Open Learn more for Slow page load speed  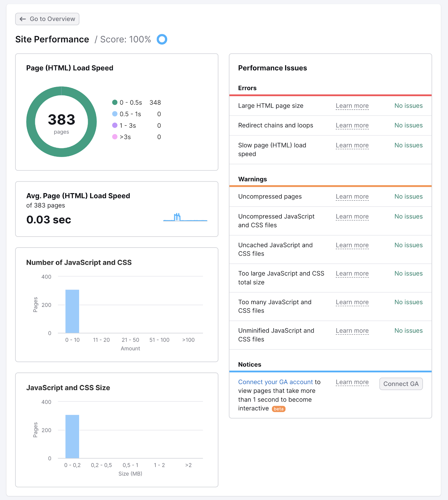[x=352, y=145]
